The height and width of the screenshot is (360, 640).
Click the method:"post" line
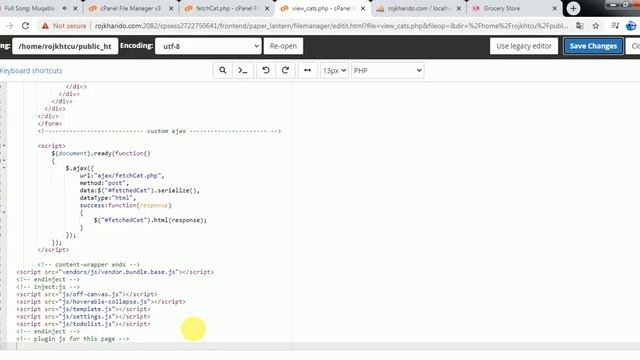click(104, 183)
